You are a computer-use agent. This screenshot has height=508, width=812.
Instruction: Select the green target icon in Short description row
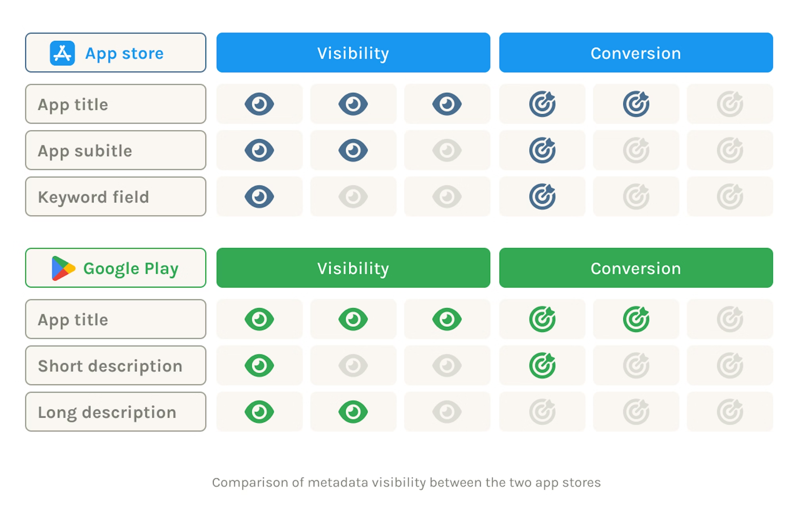pos(542,366)
